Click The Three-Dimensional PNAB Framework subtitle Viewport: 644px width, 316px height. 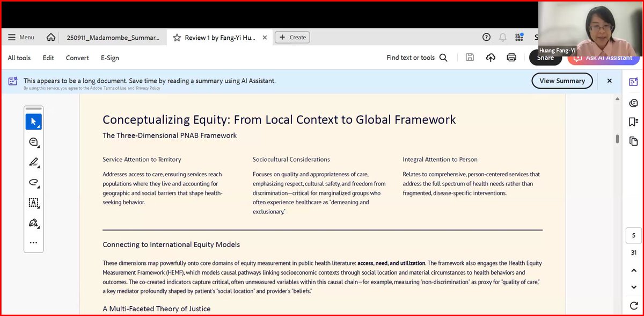(x=170, y=135)
